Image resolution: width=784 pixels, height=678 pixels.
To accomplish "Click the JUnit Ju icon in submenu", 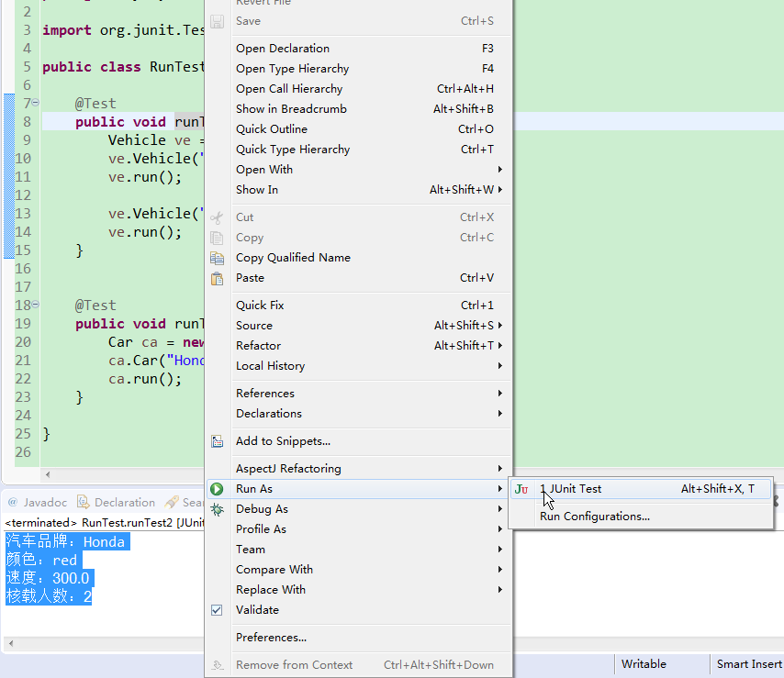I will point(521,489).
